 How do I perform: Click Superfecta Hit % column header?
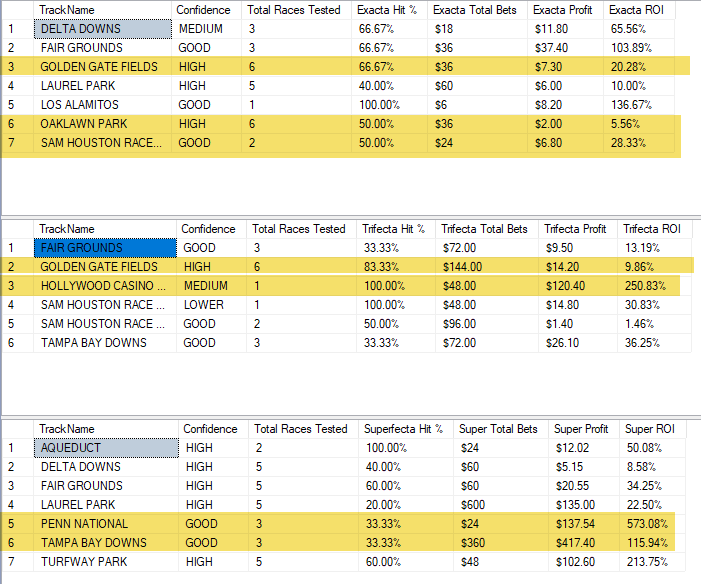click(405, 429)
